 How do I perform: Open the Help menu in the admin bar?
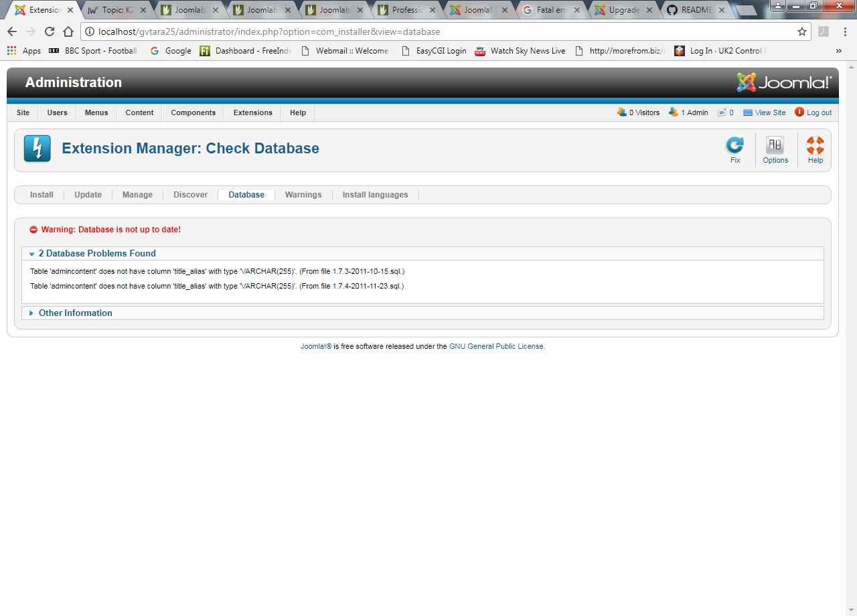pyautogui.click(x=298, y=112)
